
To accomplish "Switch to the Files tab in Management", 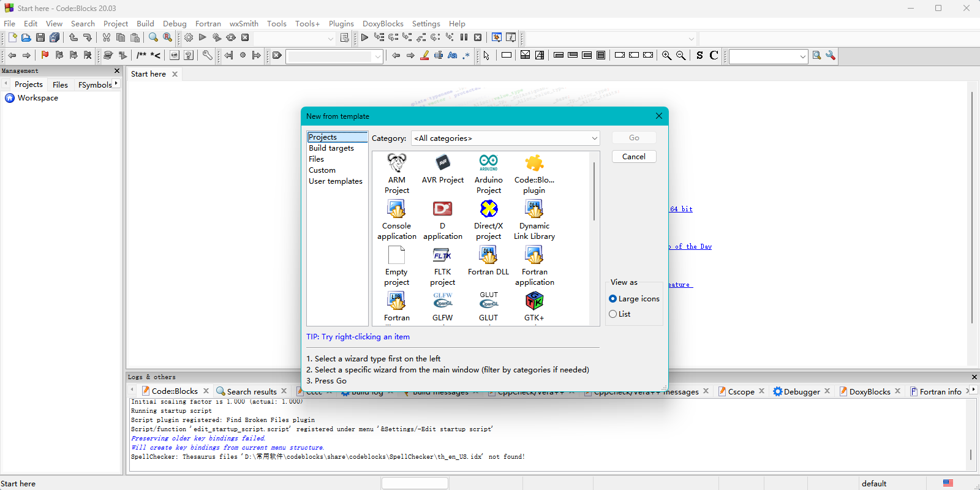I will coord(60,85).
